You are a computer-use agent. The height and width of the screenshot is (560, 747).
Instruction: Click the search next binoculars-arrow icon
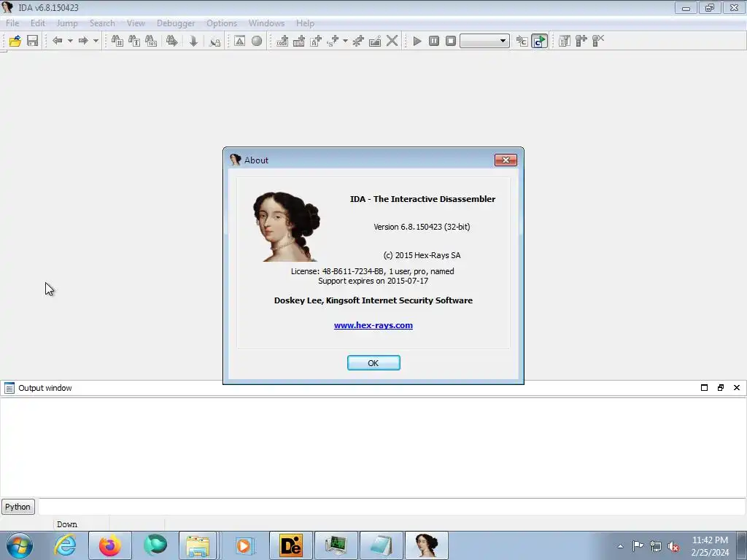click(x=172, y=41)
